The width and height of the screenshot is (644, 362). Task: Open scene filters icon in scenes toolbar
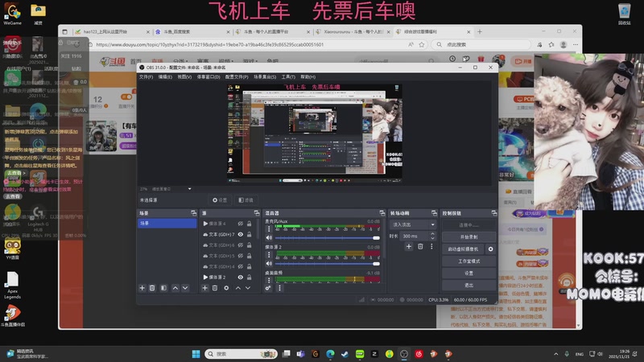(163, 288)
